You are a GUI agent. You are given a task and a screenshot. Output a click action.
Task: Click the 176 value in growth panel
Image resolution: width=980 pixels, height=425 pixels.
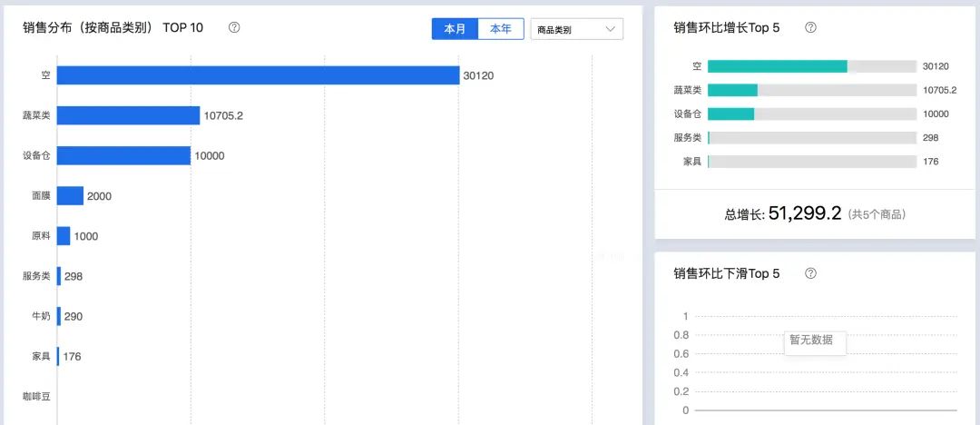tap(931, 162)
